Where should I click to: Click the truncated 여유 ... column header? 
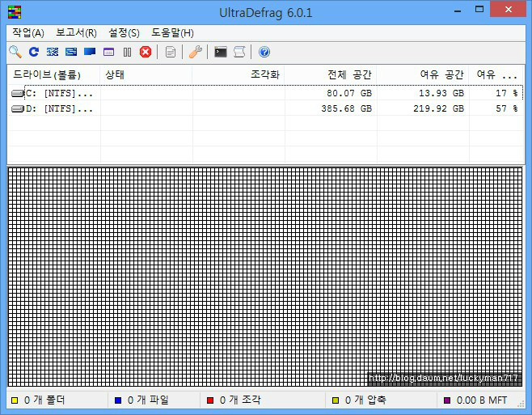click(496, 74)
